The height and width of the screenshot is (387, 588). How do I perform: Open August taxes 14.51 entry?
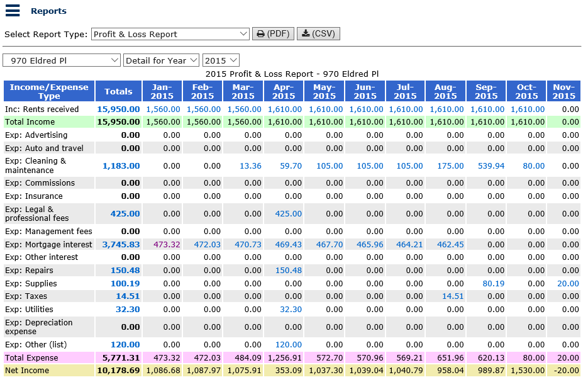pyautogui.click(x=453, y=296)
